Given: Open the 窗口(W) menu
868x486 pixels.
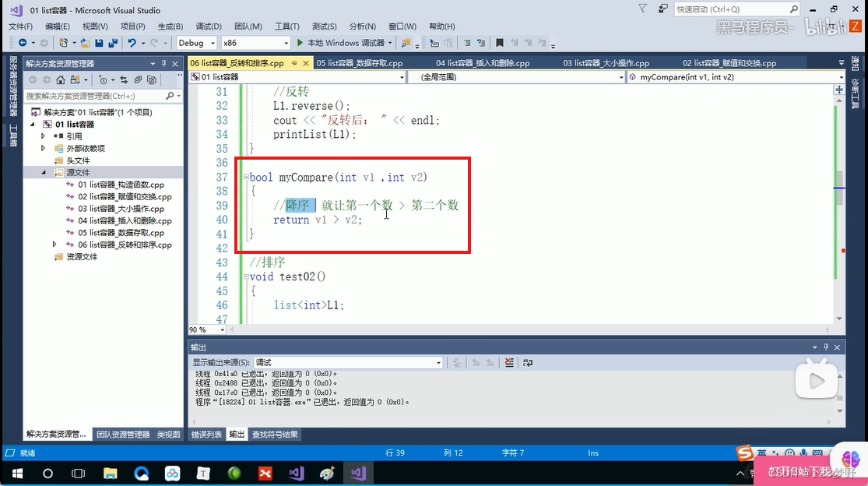Looking at the screenshot, I should pyautogui.click(x=402, y=26).
